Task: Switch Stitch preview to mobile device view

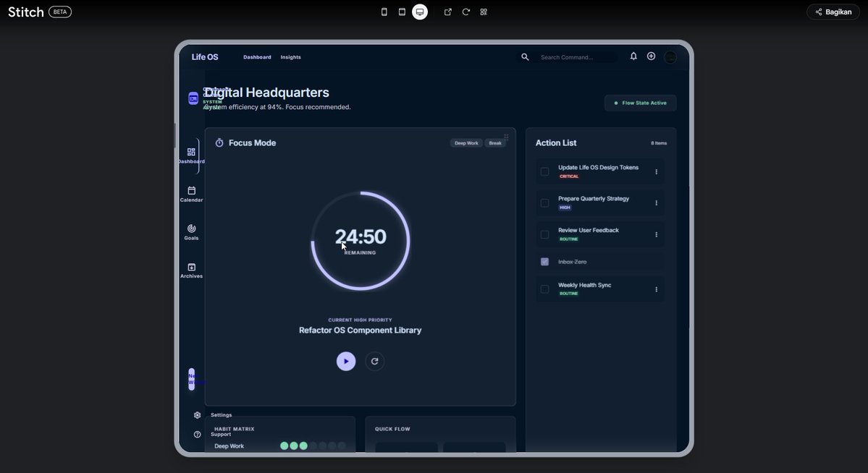Action: 384,12
